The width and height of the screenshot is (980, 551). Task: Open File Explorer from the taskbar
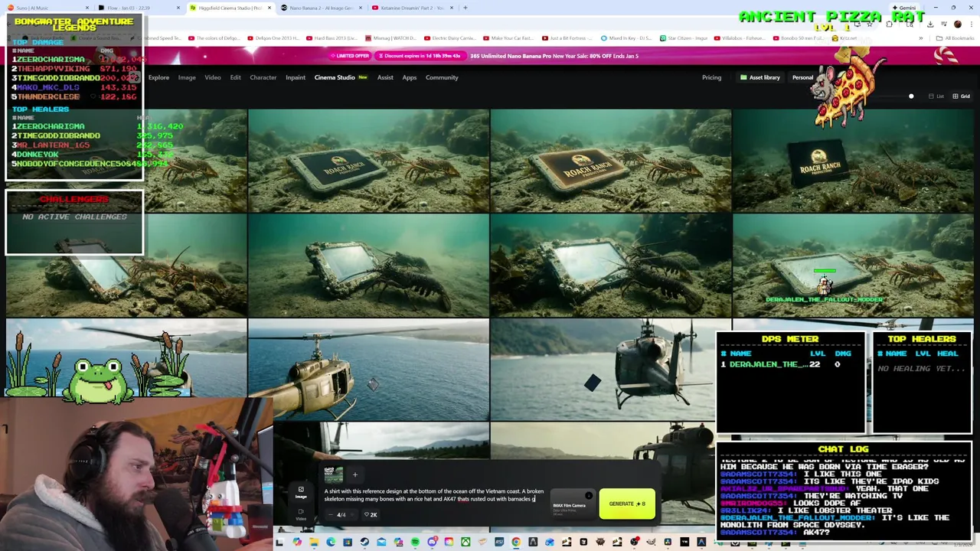pyautogui.click(x=314, y=542)
